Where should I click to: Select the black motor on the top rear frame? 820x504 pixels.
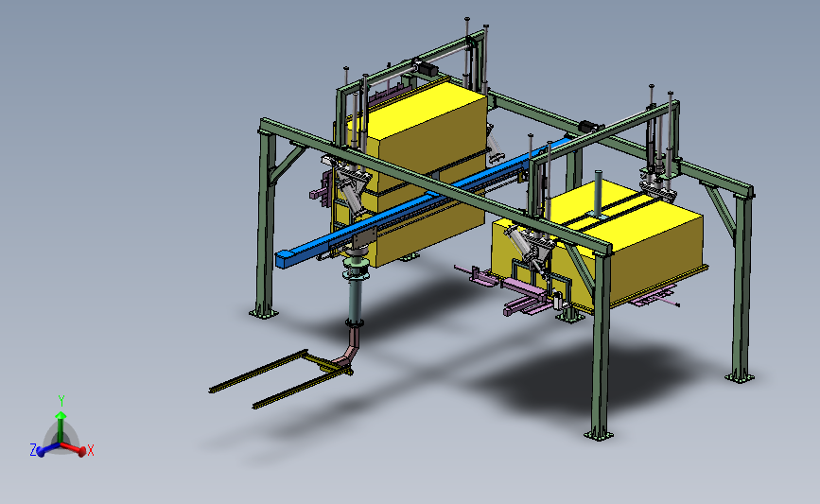[427, 68]
